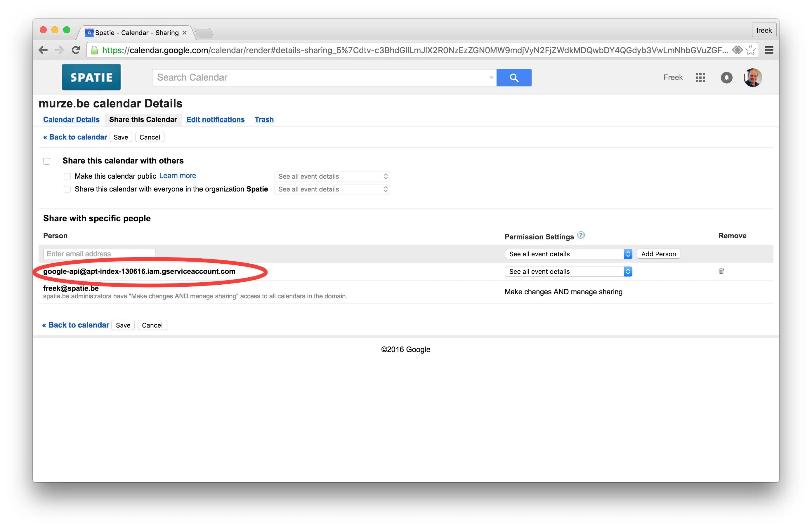812x529 pixels.
Task: Open the Chrome hamburger menu
Action: coord(769,50)
